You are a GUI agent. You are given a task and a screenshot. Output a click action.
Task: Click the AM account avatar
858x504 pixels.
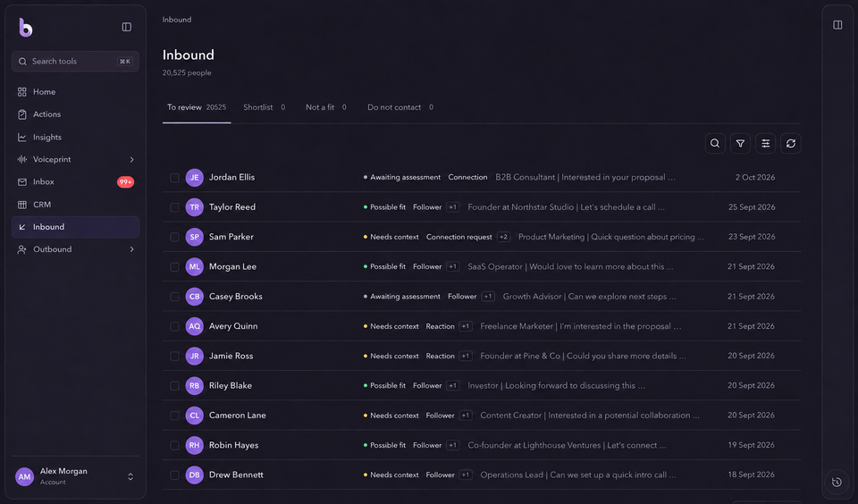pos(25,476)
